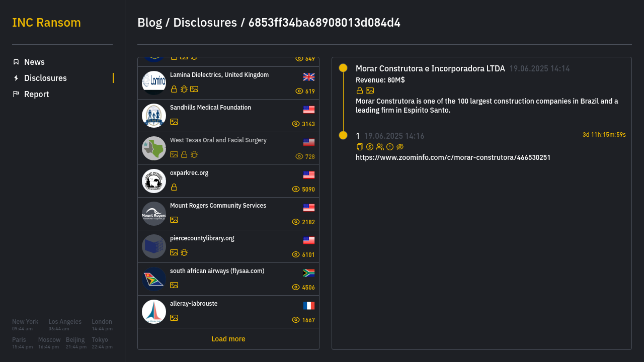Click the bug icon under Lamina Dielectrics

[x=184, y=89]
